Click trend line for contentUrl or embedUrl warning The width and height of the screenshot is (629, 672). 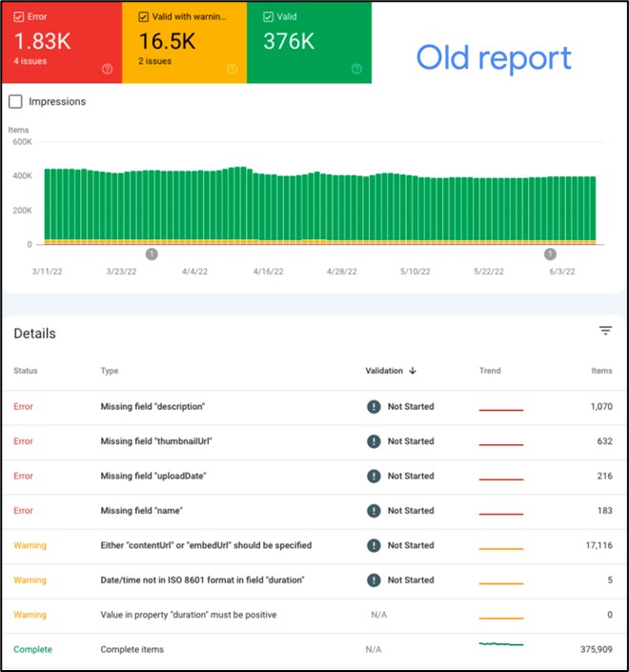(x=501, y=549)
